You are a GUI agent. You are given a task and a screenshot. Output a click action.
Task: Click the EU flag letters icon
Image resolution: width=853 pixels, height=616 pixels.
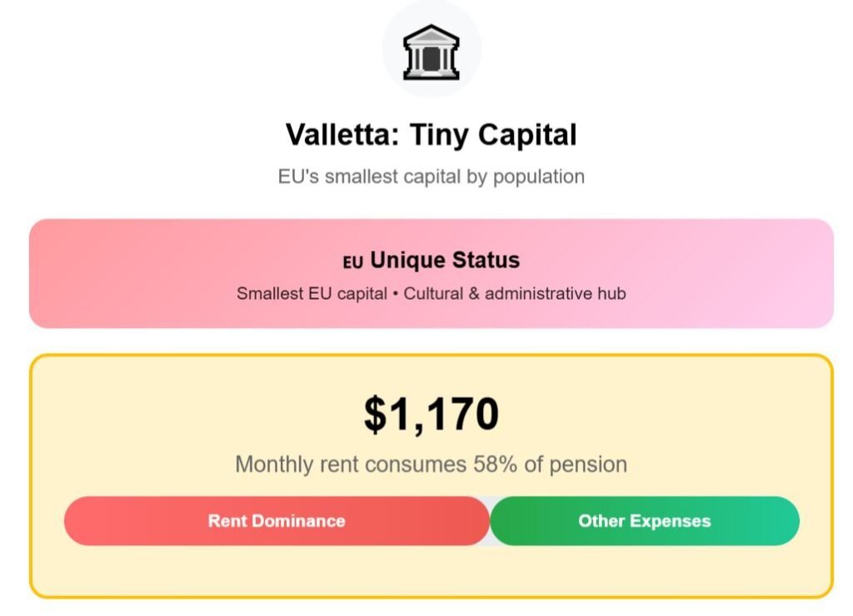point(352,262)
